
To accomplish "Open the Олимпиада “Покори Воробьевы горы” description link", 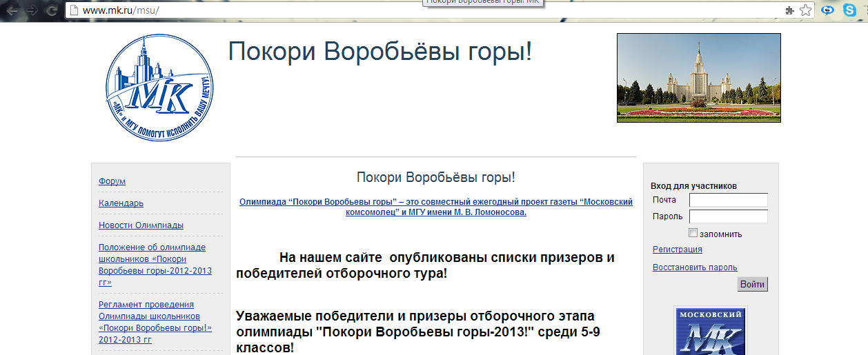I will (x=436, y=207).
